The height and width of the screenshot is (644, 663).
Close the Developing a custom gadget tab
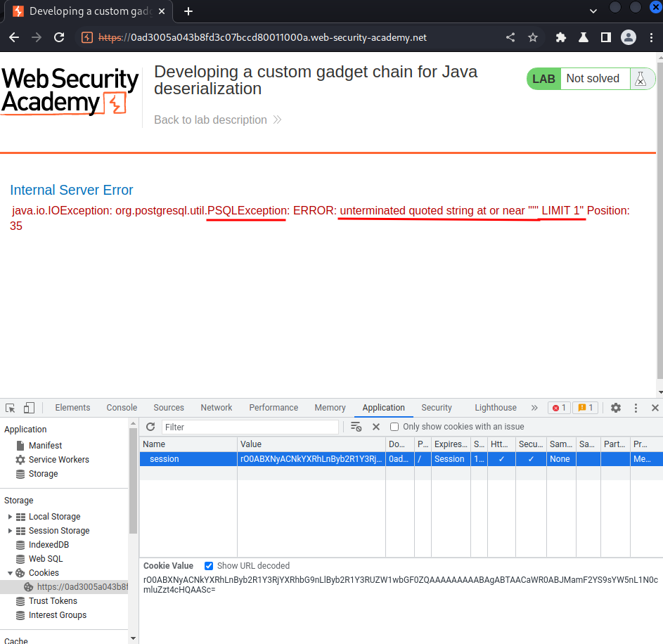(162, 11)
